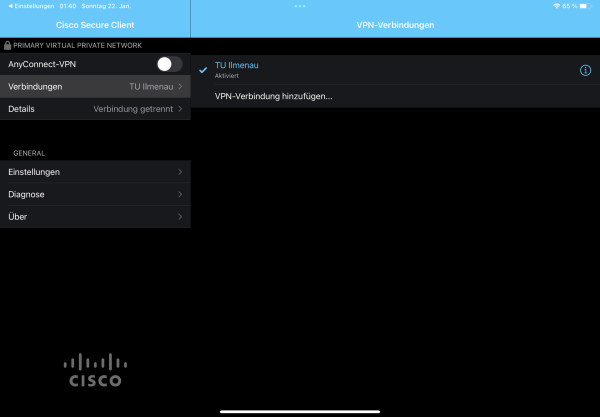The width and height of the screenshot is (600, 417).
Task: Open info for the TU Ilmenau connection
Action: [585, 70]
